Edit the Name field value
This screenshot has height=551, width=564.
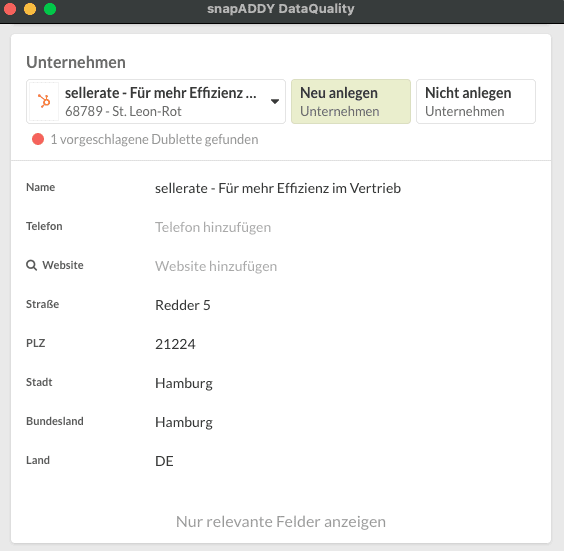click(278, 188)
